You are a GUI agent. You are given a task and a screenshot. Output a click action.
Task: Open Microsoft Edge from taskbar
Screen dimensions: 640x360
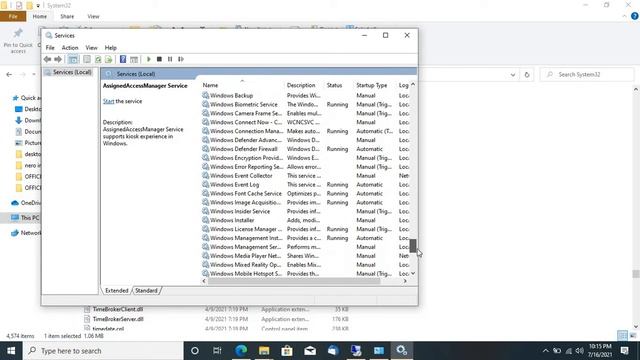[x=241, y=351]
